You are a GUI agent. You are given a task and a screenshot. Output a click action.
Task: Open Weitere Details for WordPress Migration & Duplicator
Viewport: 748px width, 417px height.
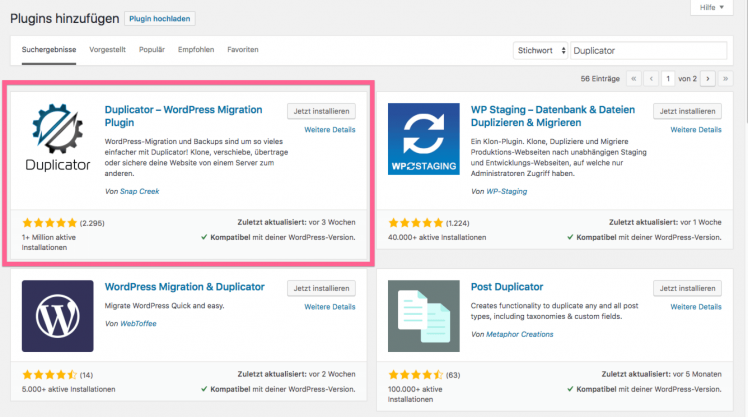coord(330,307)
